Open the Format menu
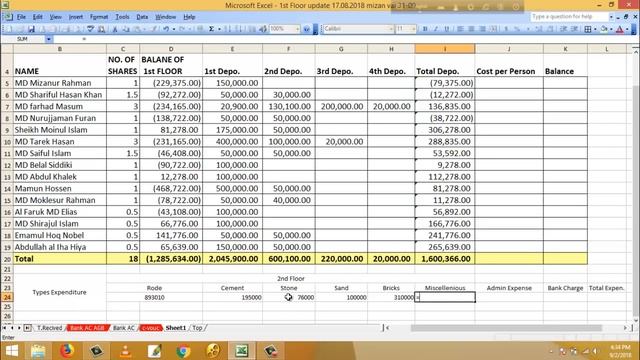This screenshot has height=360, width=640. click(x=99, y=17)
